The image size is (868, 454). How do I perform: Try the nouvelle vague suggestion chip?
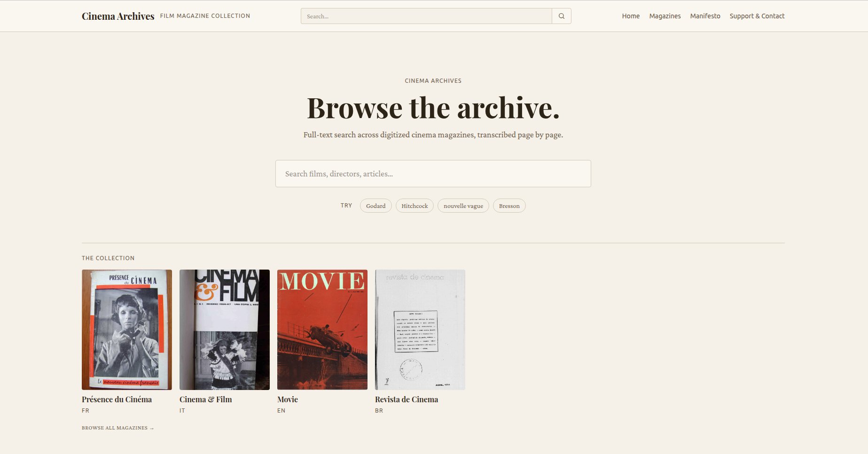[463, 206]
